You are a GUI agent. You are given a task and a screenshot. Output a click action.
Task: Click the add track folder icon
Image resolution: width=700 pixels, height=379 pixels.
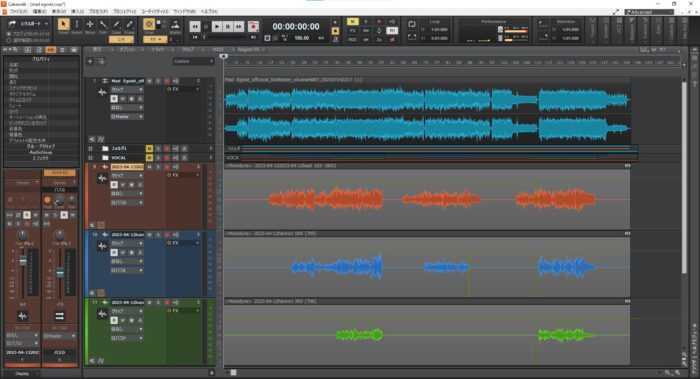coord(101,61)
